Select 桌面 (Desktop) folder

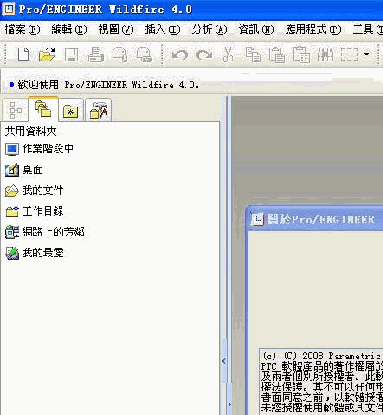point(24,170)
